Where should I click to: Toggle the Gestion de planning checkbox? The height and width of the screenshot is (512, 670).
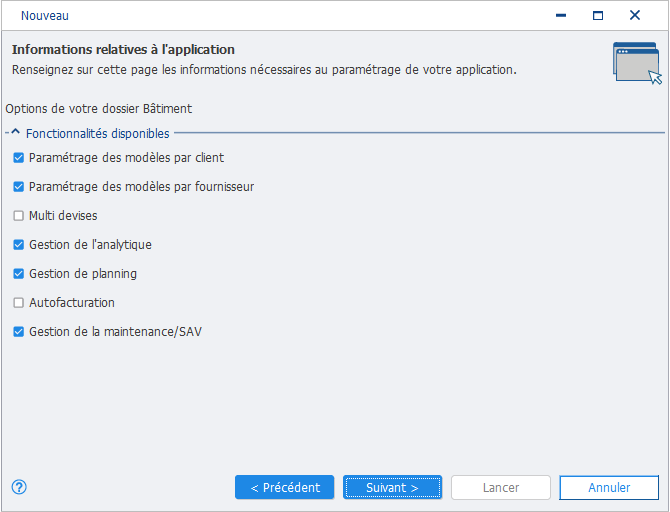point(18,274)
